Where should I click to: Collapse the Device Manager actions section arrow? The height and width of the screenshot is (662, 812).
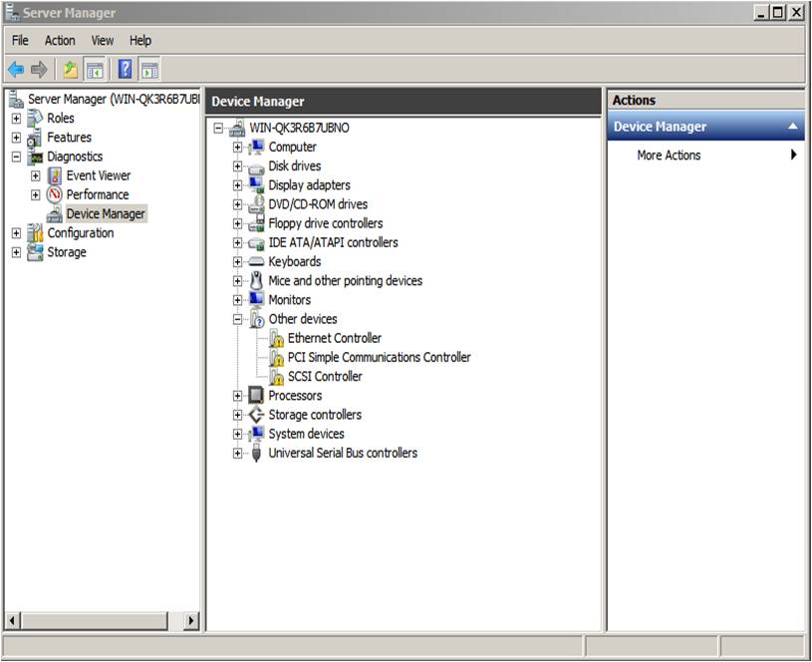pyautogui.click(x=793, y=128)
